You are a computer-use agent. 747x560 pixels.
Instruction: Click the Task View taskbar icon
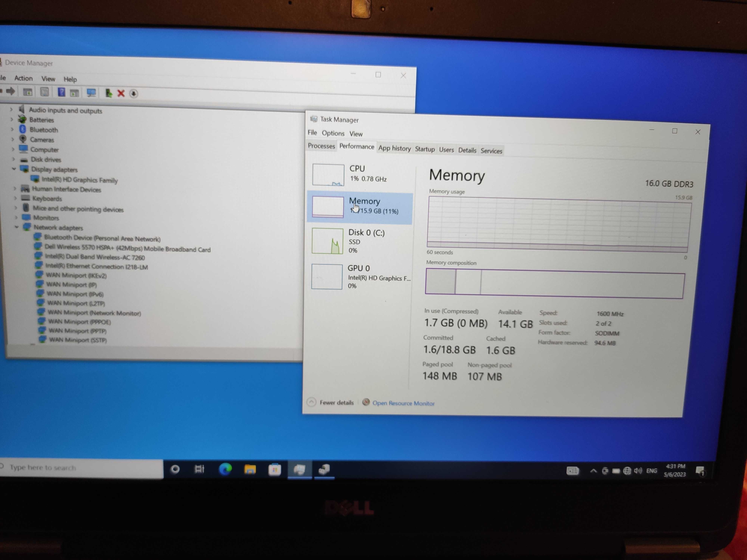pos(200,469)
